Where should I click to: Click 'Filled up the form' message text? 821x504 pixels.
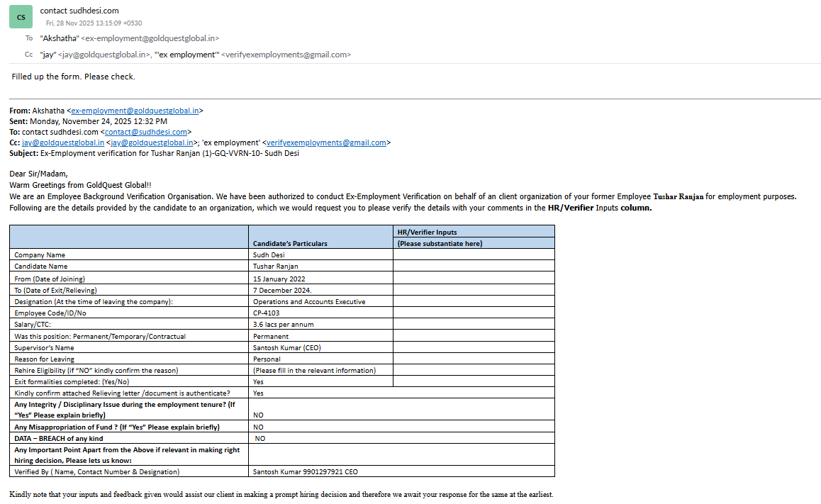(x=73, y=77)
